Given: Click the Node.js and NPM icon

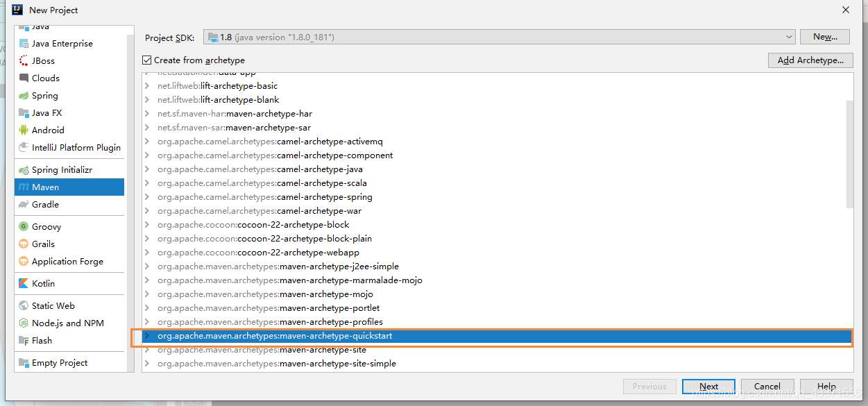Looking at the screenshot, I should pos(24,323).
